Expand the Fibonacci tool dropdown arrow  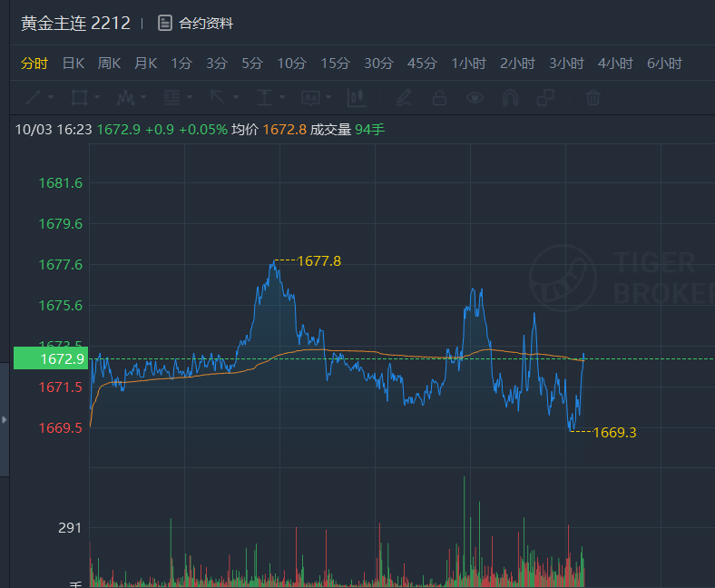(190, 97)
